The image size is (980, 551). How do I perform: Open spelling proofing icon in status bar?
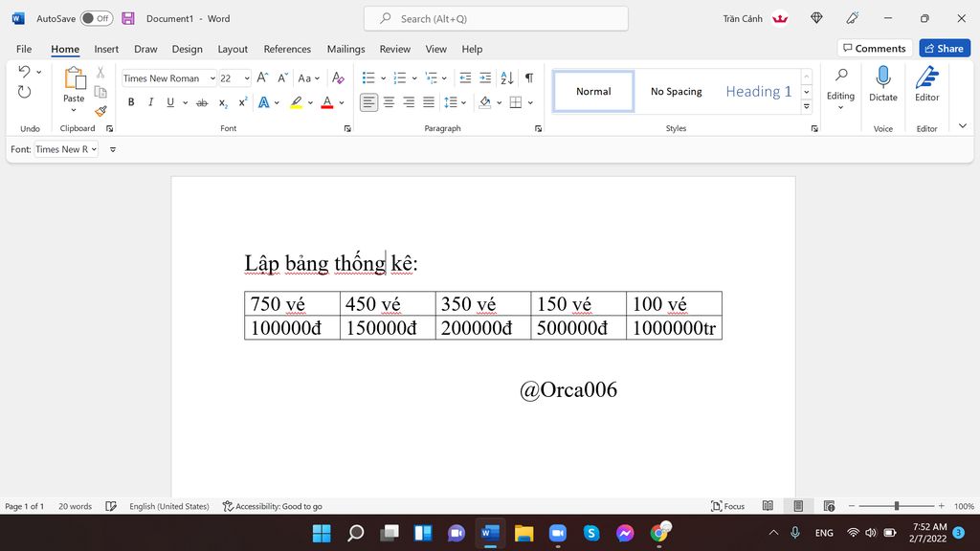click(111, 506)
